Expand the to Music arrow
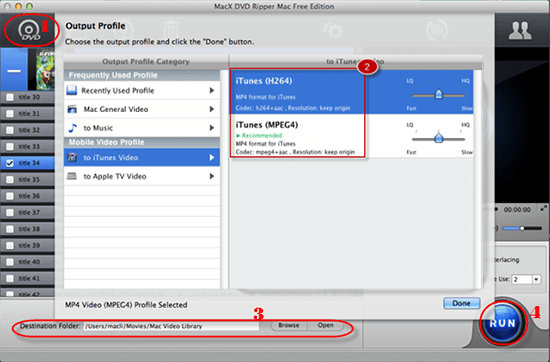This screenshot has width=550, height=362. tap(212, 128)
